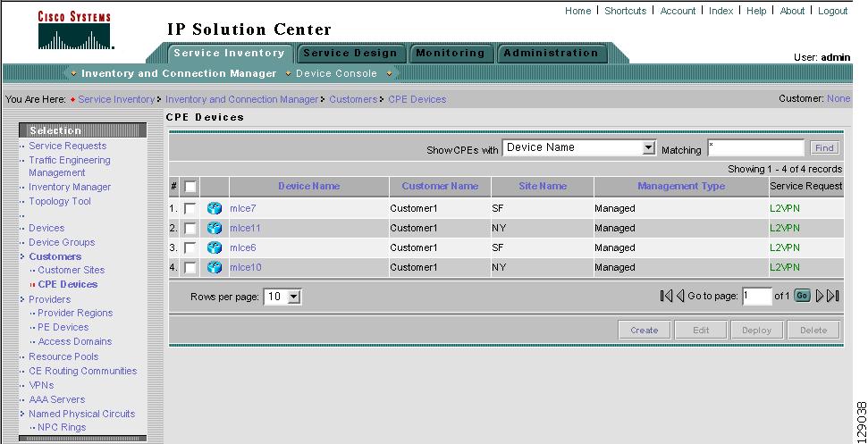Screen dimensions: 868x444
Task: Open the Account link
Action: [x=678, y=11]
